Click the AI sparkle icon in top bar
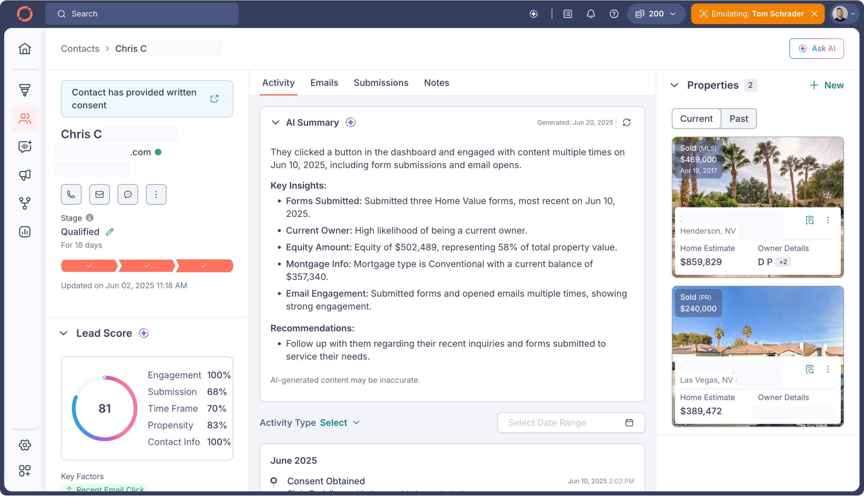This screenshot has height=504, width=864. [533, 14]
